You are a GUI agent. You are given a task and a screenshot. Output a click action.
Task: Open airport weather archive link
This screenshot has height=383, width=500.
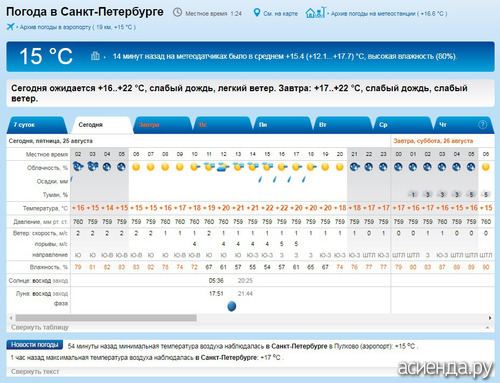tap(77, 27)
